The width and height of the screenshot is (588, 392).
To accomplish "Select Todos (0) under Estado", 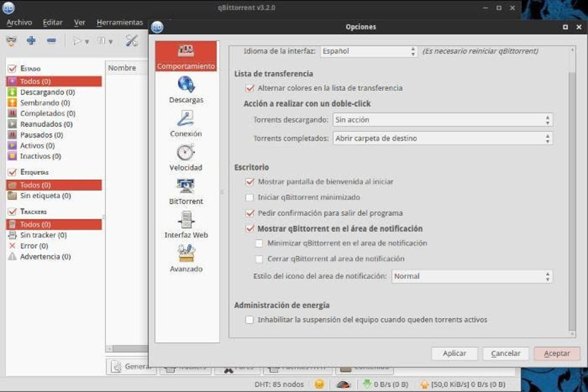I will pyautogui.click(x=54, y=81).
